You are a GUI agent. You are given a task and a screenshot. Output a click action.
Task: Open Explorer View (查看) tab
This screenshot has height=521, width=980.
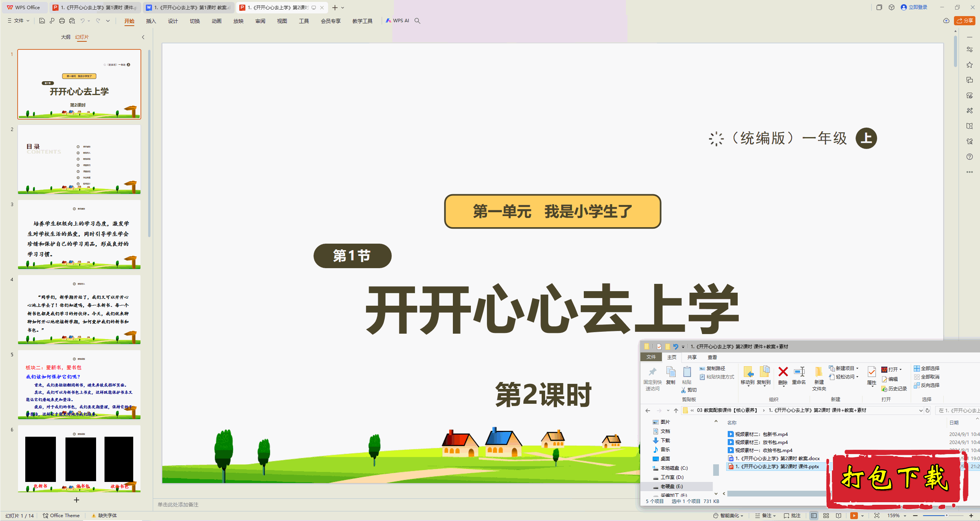coord(712,357)
